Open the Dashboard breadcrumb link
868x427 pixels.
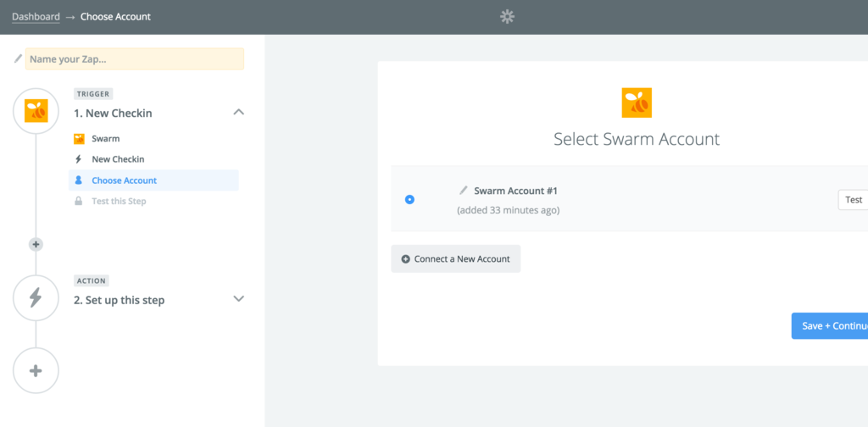36,17
